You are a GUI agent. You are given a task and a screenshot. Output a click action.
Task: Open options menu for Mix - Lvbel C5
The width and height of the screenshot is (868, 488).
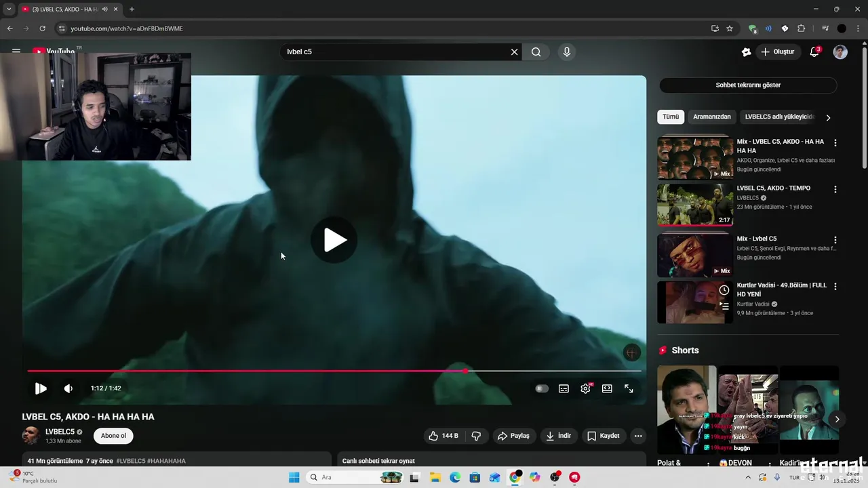point(835,240)
